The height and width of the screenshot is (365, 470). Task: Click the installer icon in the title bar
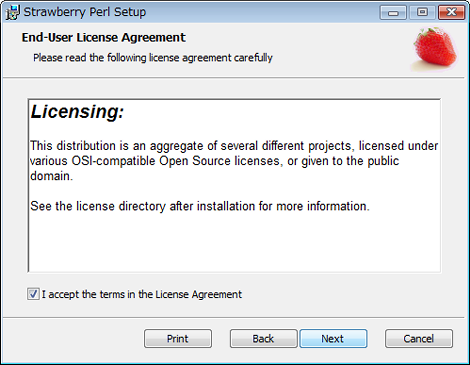point(13,13)
